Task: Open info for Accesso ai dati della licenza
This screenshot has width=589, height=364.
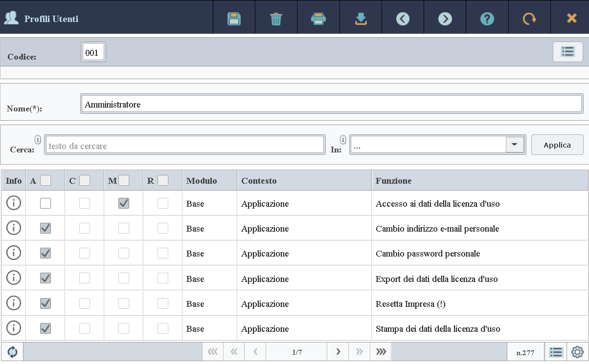Action: (x=14, y=203)
